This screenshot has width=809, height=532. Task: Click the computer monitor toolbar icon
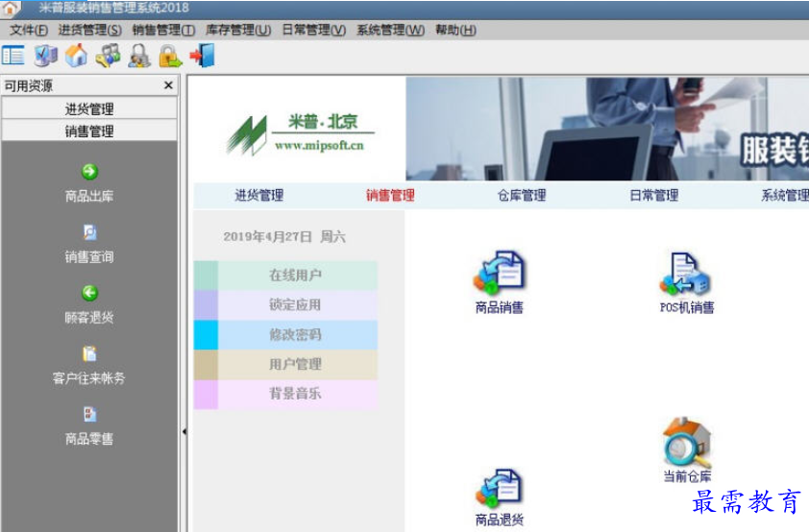[x=45, y=56]
